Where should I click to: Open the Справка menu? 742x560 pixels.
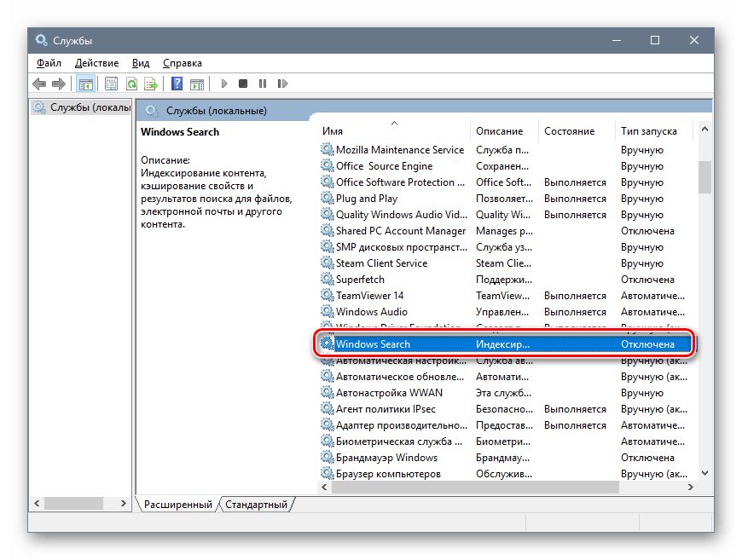click(183, 63)
